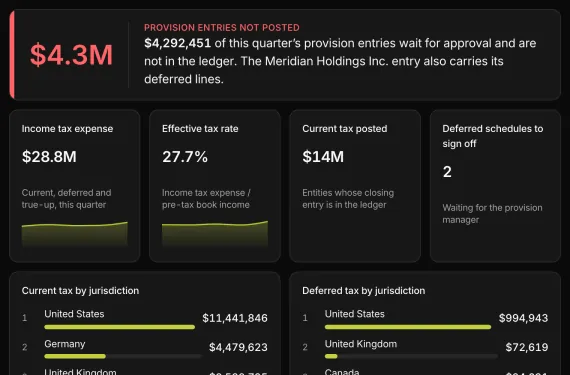Click the $28.8M income tax value
The image size is (570, 375).
pyautogui.click(x=49, y=157)
